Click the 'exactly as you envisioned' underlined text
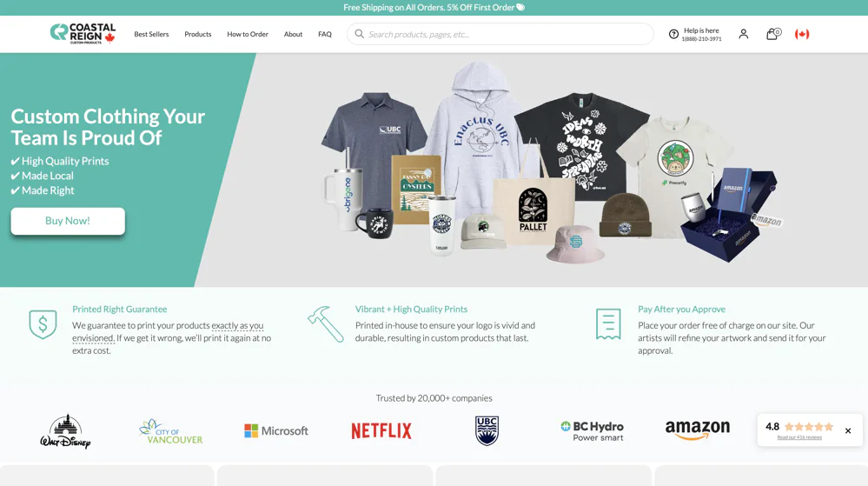 pyautogui.click(x=237, y=325)
